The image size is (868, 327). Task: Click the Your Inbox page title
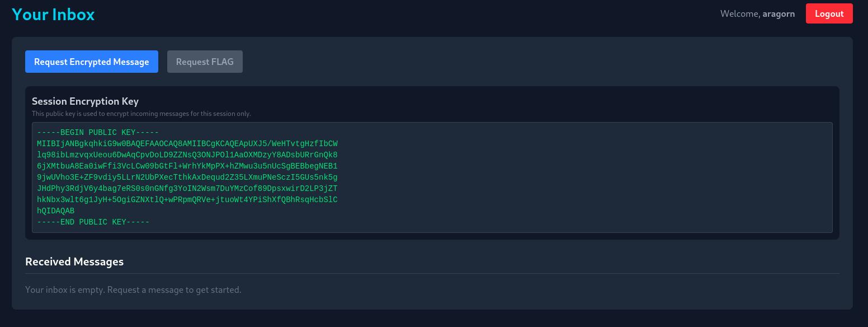53,14
